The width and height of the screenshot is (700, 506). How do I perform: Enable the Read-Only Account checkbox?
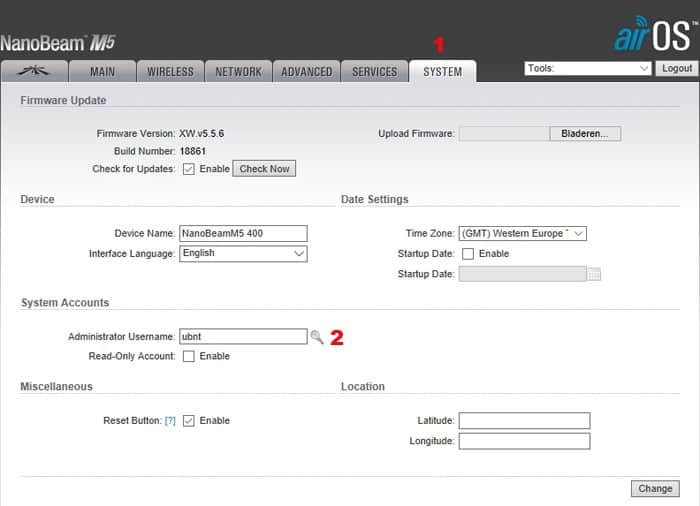(x=188, y=356)
